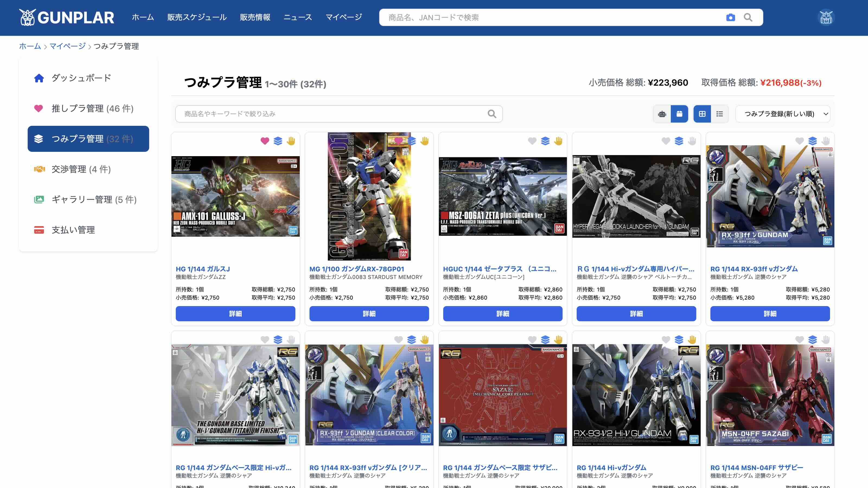The image size is (868, 488).
Task: Toggle hand icon on MG ガンダムRX-78GP01 card
Action: pyautogui.click(x=425, y=141)
